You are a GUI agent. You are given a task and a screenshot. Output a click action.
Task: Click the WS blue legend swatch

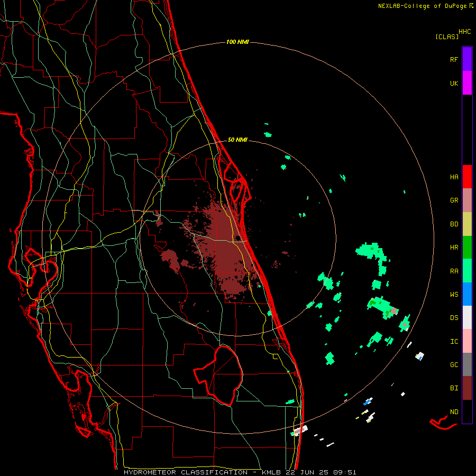[x=467, y=294]
